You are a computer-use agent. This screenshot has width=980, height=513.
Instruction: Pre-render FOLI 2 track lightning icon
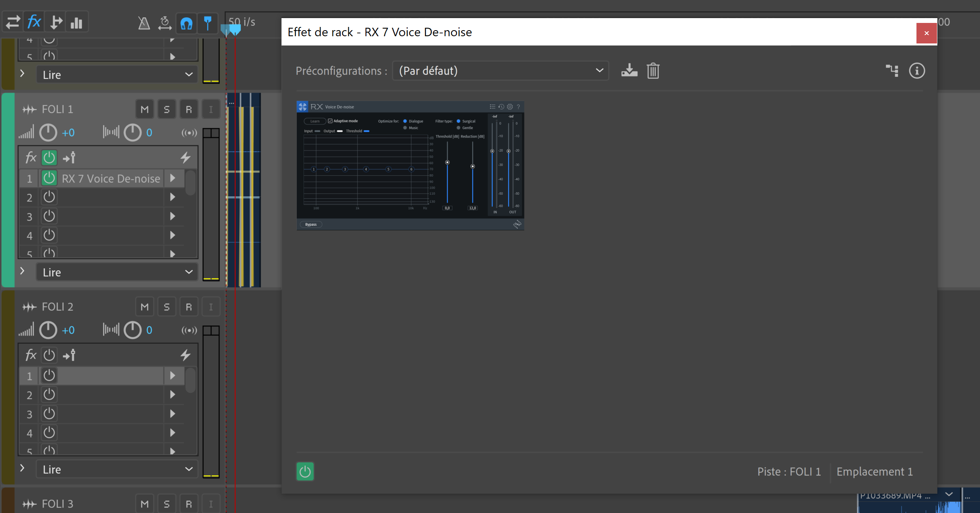(185, 355)
